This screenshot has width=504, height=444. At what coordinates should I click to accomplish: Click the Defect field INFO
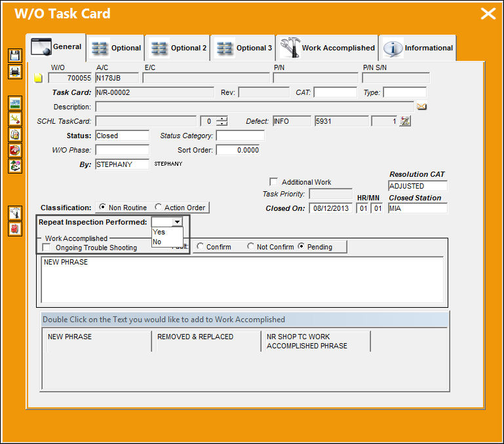pyautogui.click(x=292, y=121)
